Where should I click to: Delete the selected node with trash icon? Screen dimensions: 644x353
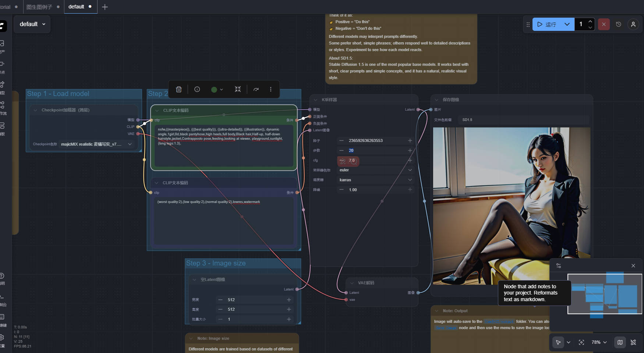point(179,89)
